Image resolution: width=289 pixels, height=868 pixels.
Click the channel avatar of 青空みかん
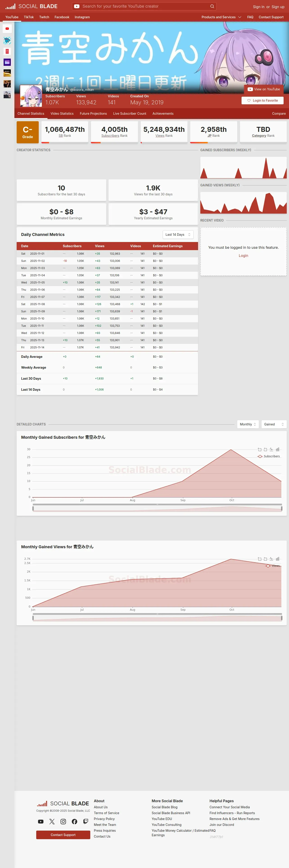[x=31, y=96]
